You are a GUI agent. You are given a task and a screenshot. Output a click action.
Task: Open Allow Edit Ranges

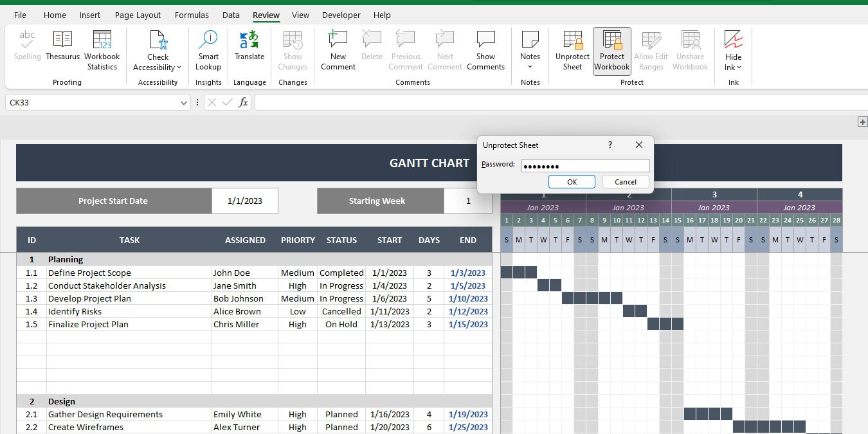click(x=651, y=48)
